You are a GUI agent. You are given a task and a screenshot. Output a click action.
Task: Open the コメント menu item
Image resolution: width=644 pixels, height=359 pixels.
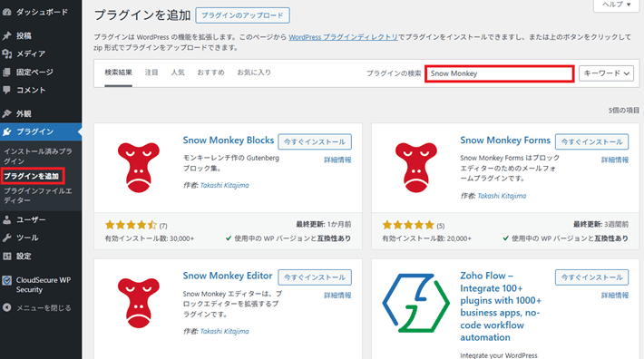(31, 90)
